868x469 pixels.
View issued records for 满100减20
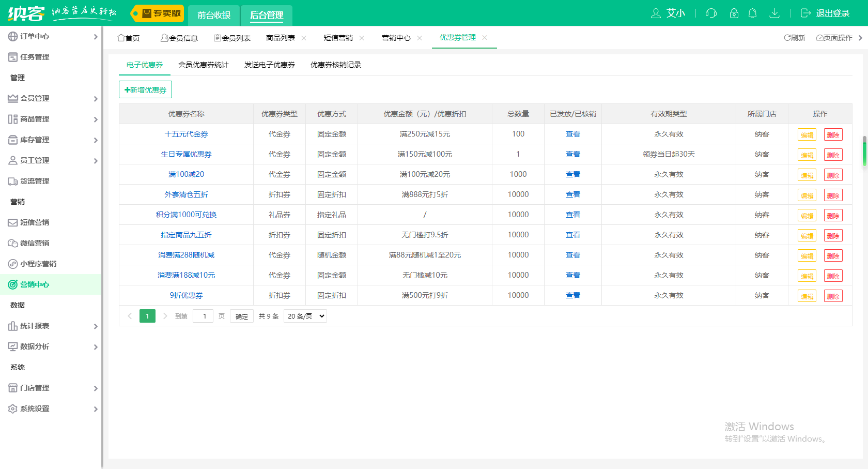(x=572, y=174)
